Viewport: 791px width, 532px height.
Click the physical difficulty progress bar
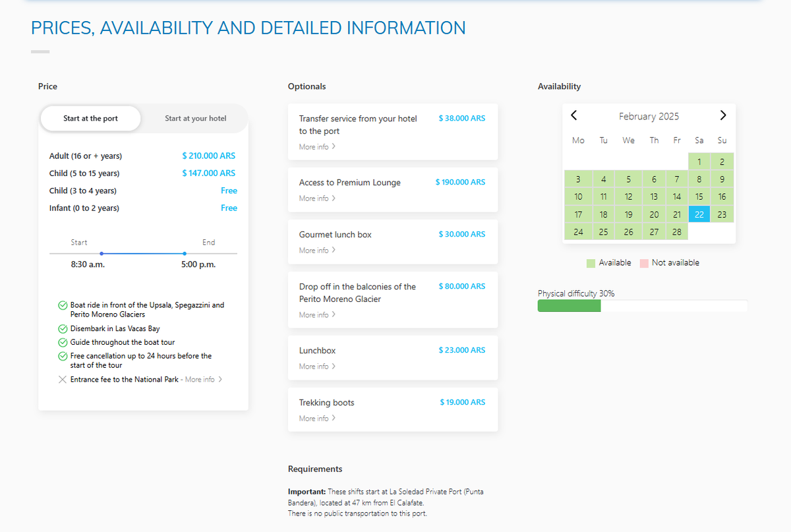point(643,306)
